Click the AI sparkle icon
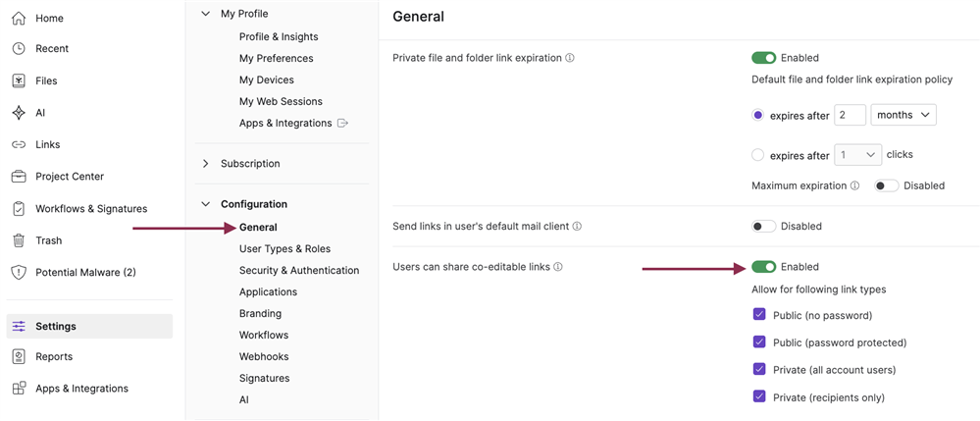The height and width of the screenshot is (421, 980). coord(19,113)
